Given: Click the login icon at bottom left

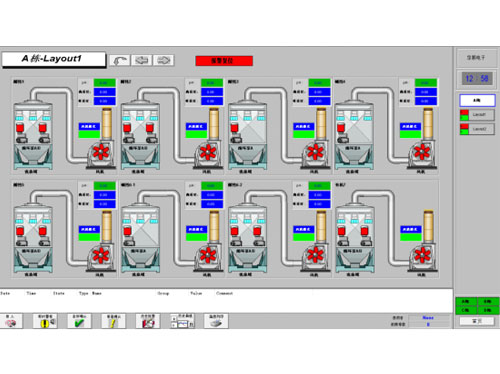Looking at the screenshot, I should tap(11, 321).
